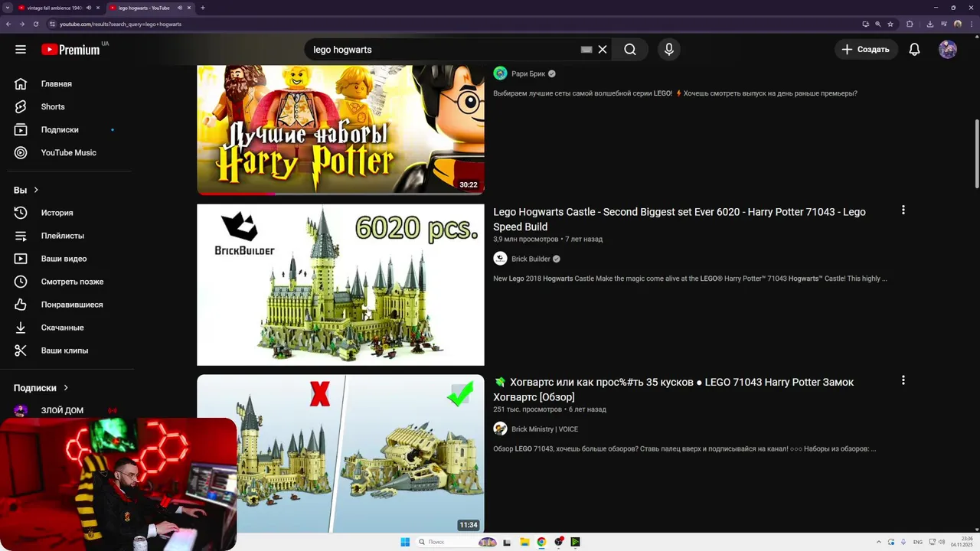Switch the ENG language indicator
The height and width of the screenshot is (551, 980).
[918, 542]
